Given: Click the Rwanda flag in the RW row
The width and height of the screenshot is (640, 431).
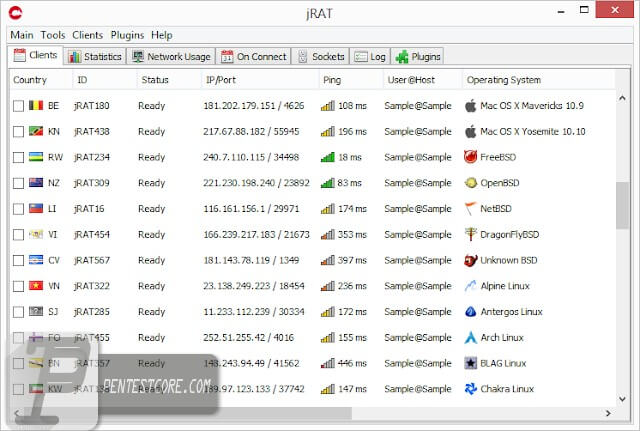Looking at the screenshot, I should 36,157.
